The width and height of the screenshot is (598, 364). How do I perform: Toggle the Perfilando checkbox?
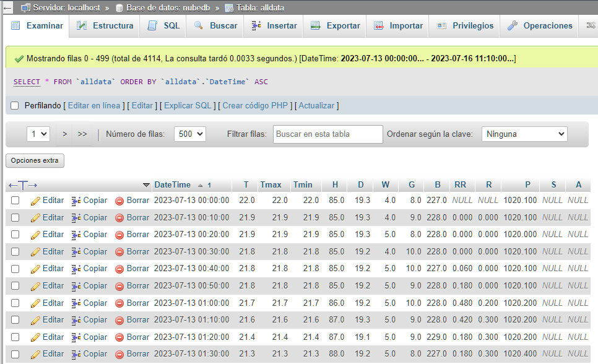click(x=14, y=106)
